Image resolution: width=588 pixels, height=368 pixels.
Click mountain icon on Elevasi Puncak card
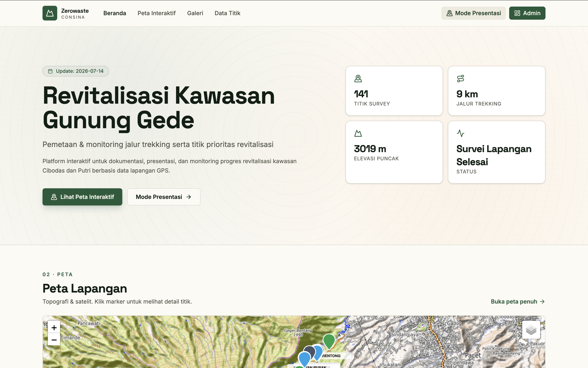[358, 133]
